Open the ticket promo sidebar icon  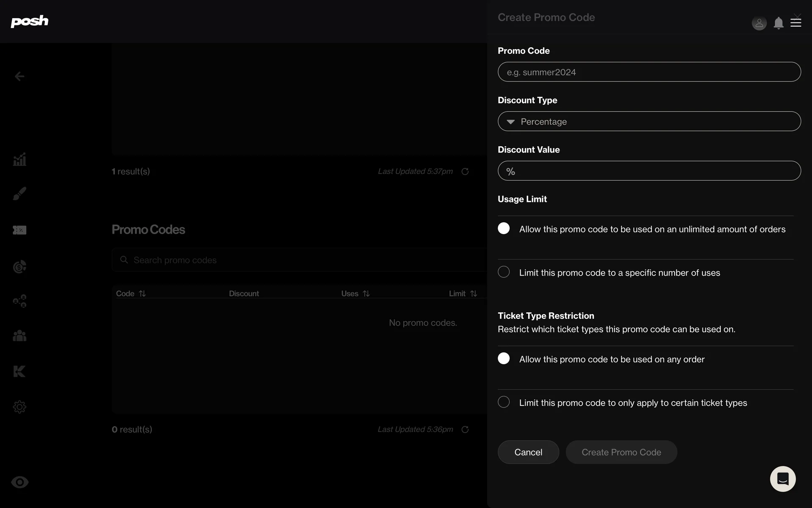coord(19,230)
